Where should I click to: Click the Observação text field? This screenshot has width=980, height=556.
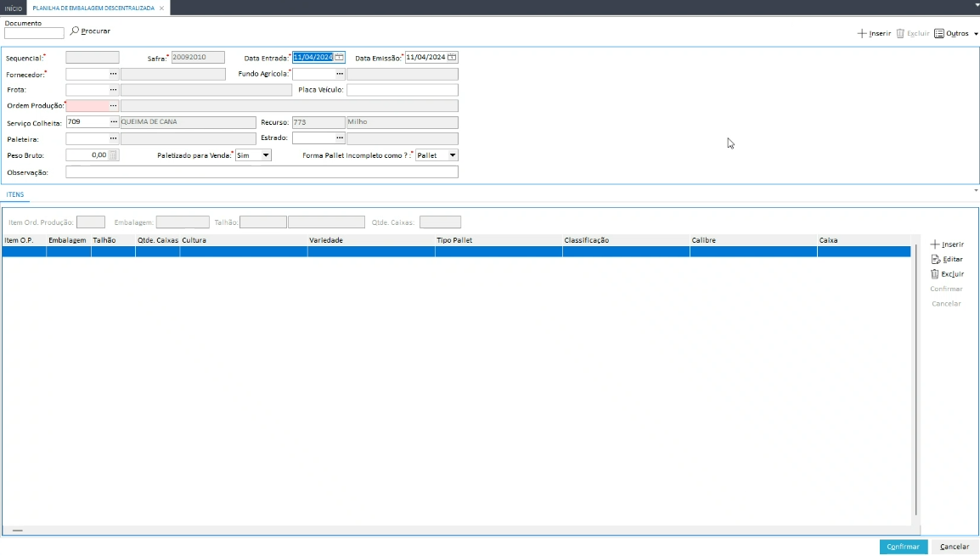[262, 171]
